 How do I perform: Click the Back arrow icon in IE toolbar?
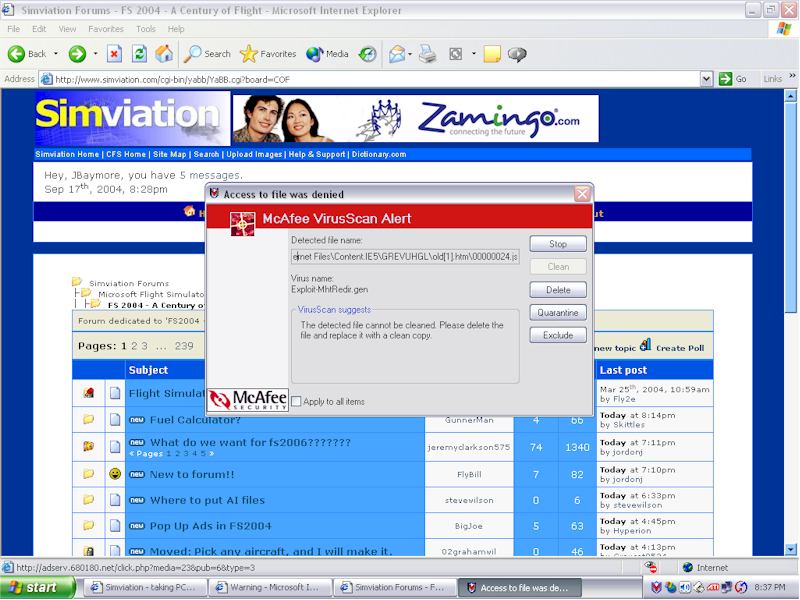[16, 54]
